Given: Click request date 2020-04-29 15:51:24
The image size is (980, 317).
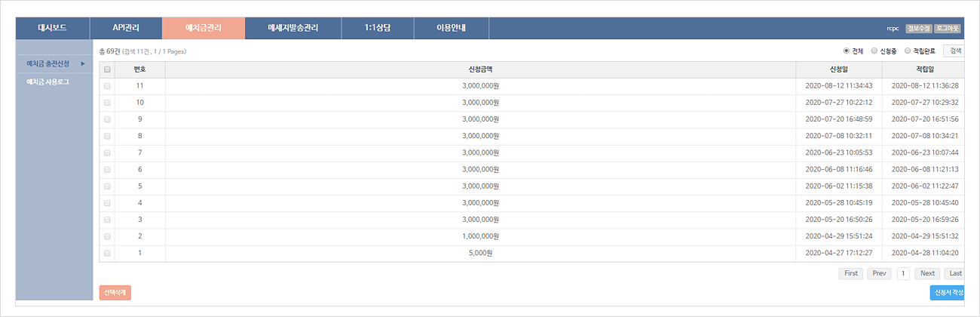Looking at the screenshot, I should tap(838, 236).
